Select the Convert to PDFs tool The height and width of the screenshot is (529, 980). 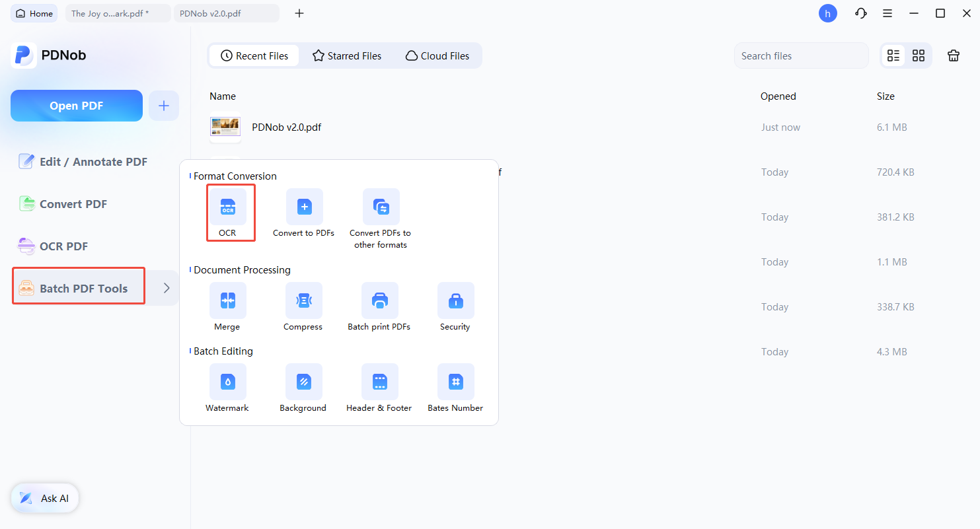tap(304, 207)
